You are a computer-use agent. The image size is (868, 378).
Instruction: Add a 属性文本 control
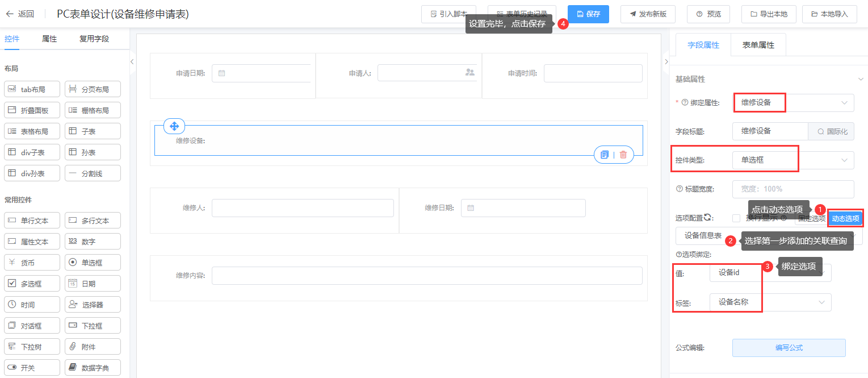pos(32,242)
